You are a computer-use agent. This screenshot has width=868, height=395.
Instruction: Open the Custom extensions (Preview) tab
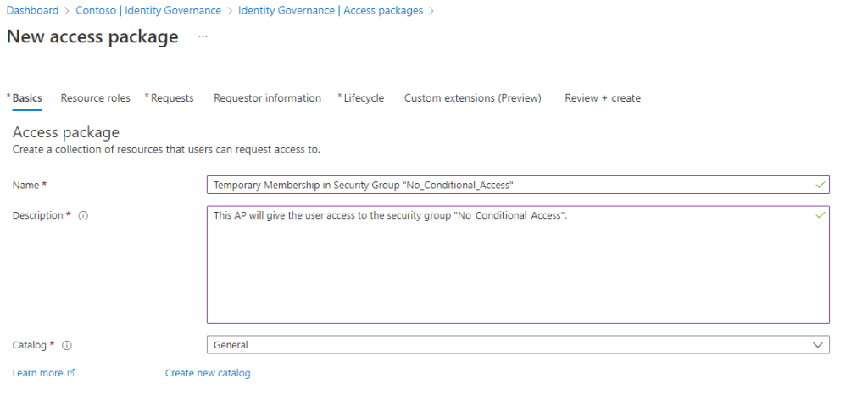[x=472, y=98]
